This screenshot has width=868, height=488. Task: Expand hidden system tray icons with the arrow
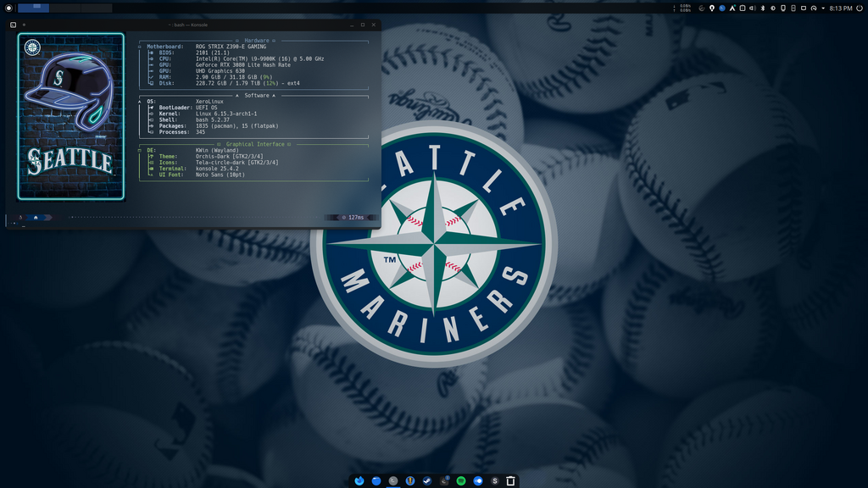click(x=823, y=8)
